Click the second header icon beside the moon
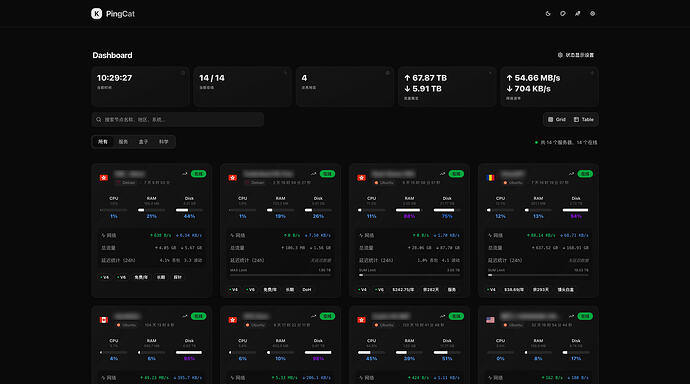Image resolution: width=690 pixels, height=384 pixels. click(563, 14)
